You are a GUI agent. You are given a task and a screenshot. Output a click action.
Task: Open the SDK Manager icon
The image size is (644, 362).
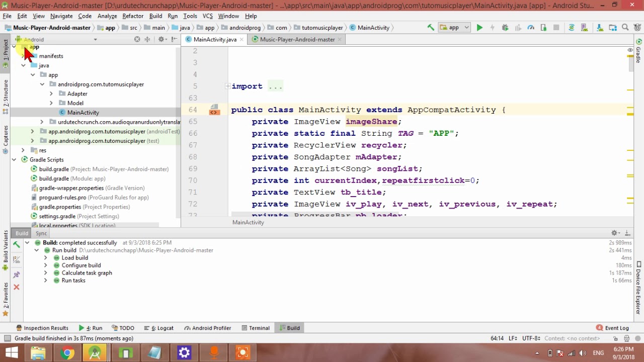600,28
